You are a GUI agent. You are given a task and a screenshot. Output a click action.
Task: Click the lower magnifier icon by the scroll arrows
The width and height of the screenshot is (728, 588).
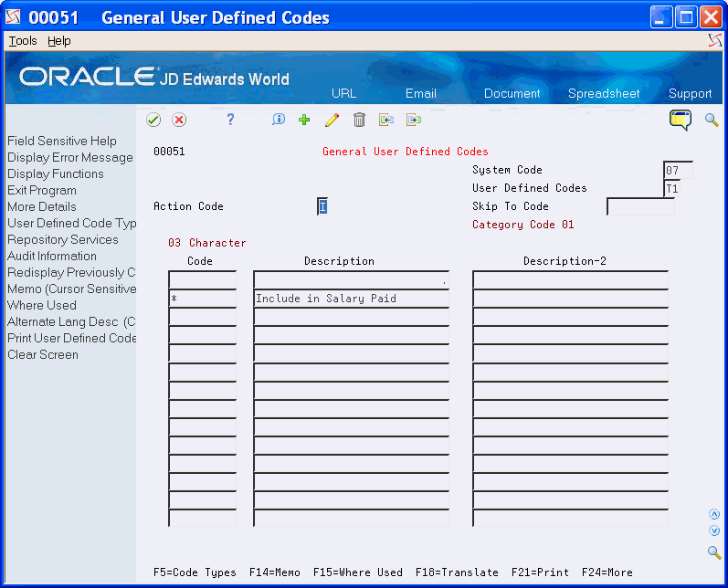pyautogui.click(x=714, y=552)
